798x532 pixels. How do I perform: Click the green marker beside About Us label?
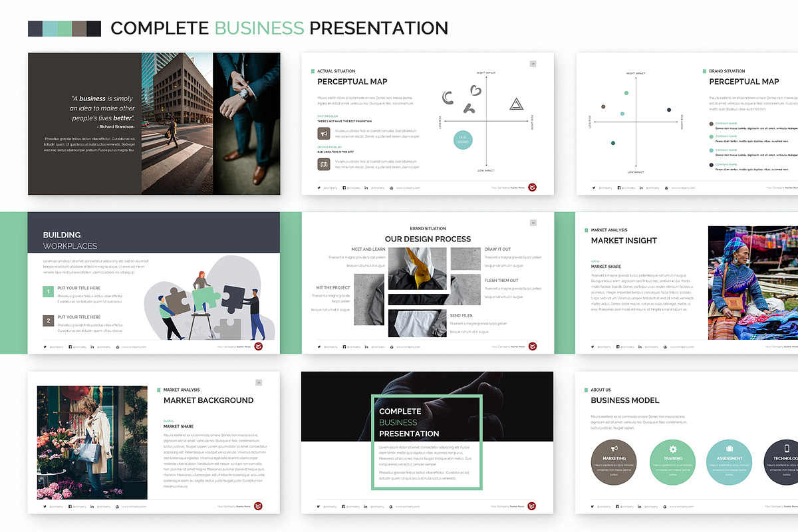point(586,390)
